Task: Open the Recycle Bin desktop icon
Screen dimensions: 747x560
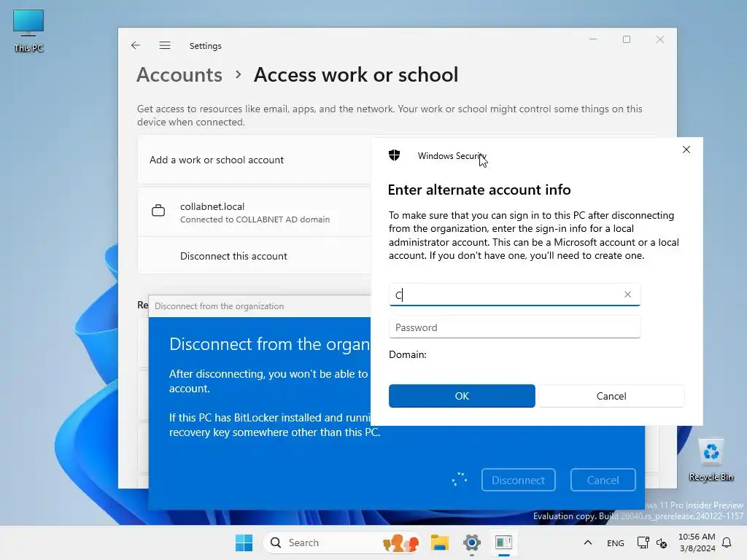Action: click(x=711, y=459)
